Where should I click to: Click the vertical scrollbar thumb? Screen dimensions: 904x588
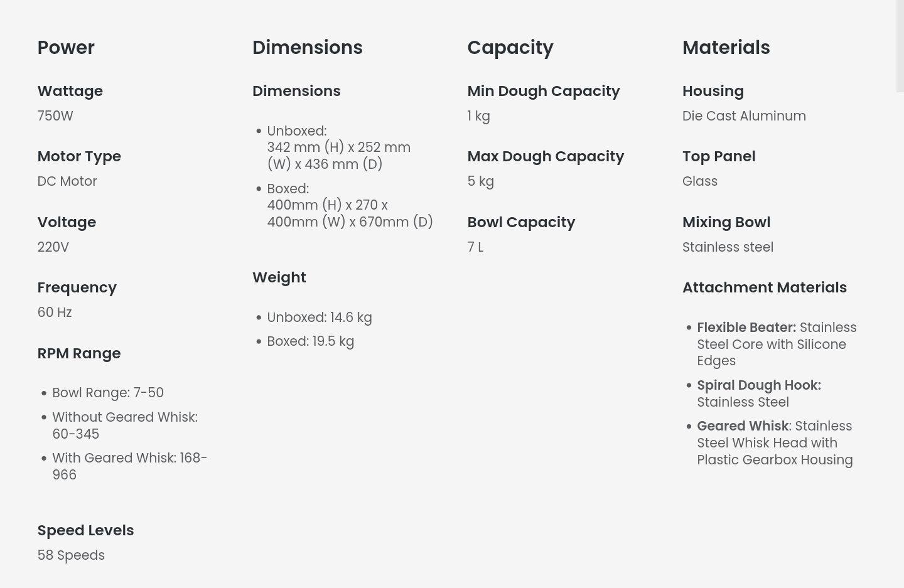(900, 46)
